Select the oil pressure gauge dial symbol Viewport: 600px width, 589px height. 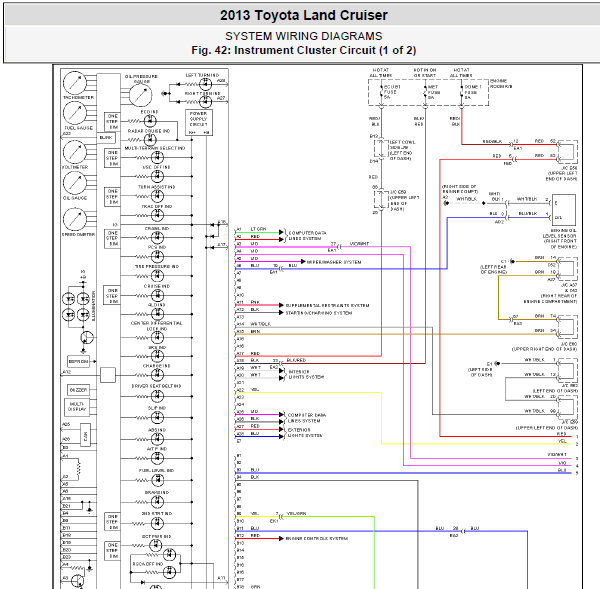(140, 95)
